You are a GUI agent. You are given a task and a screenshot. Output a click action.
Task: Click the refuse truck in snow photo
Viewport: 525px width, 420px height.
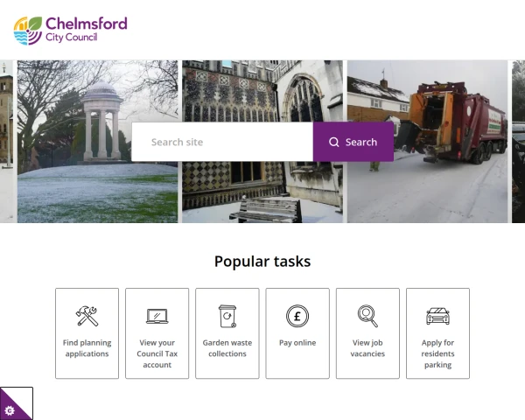point(427,142)
